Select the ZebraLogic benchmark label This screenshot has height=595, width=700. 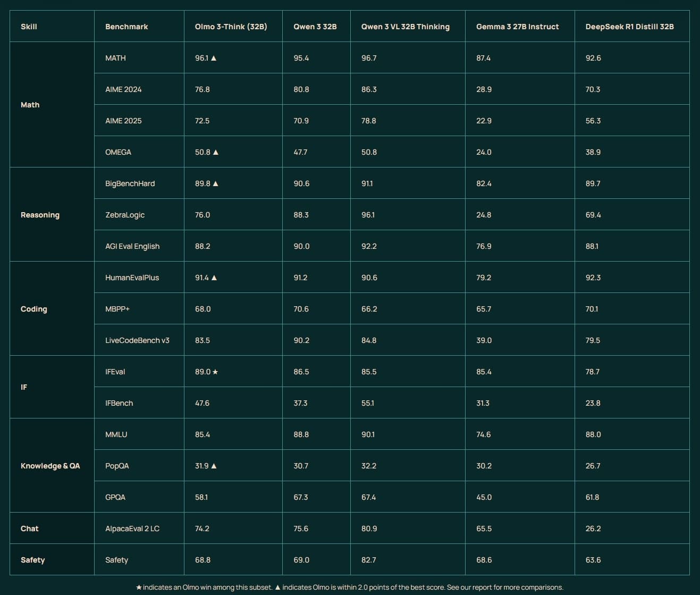(125, 215)
